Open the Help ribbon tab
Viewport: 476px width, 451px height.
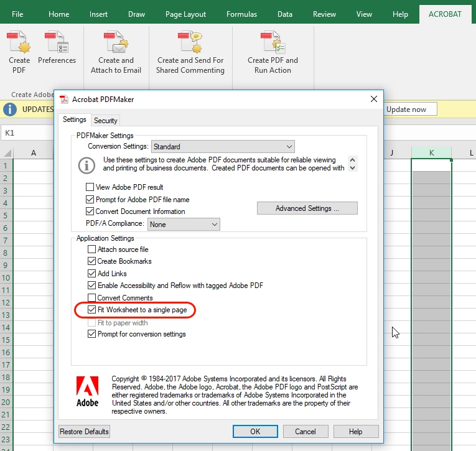coord(400,14)
